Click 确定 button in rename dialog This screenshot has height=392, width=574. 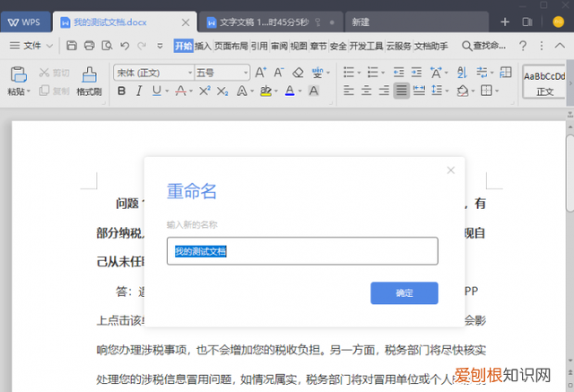coord(404,292)
